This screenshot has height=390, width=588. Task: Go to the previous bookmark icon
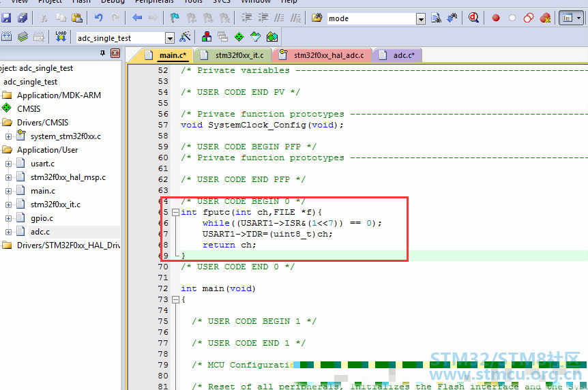click(x=192, y=18)
